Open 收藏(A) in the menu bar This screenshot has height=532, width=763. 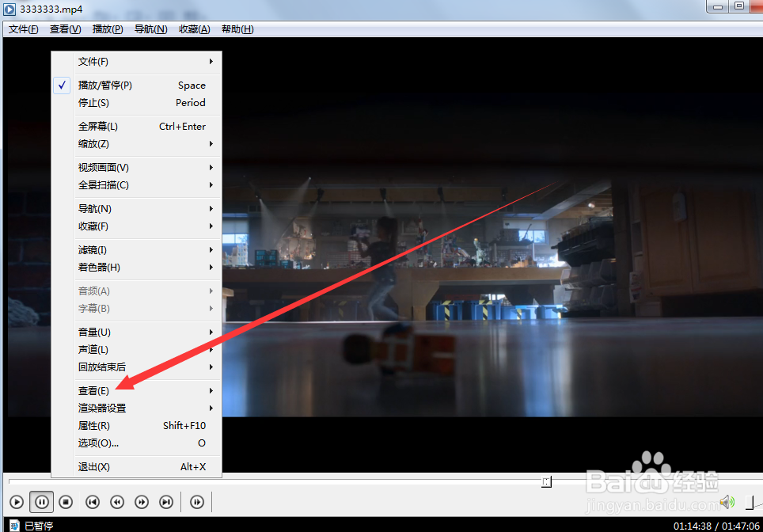click(194, 29)
